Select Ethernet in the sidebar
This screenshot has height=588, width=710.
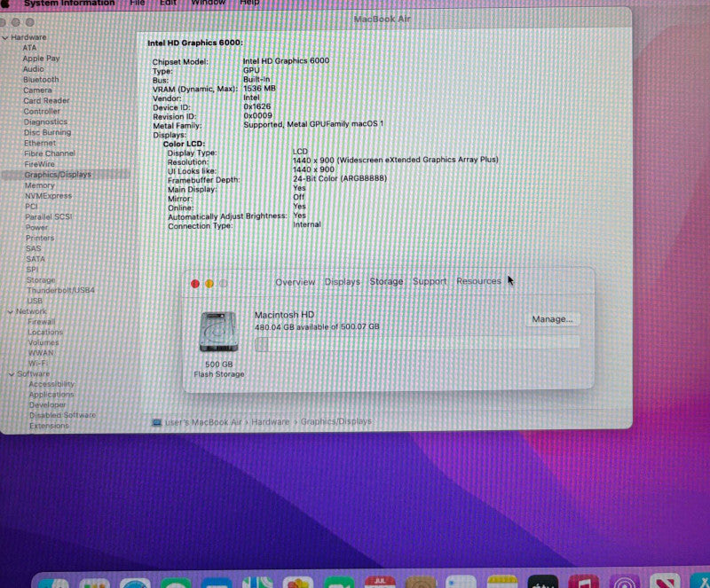pyautogui.click(x=40, y=143)
